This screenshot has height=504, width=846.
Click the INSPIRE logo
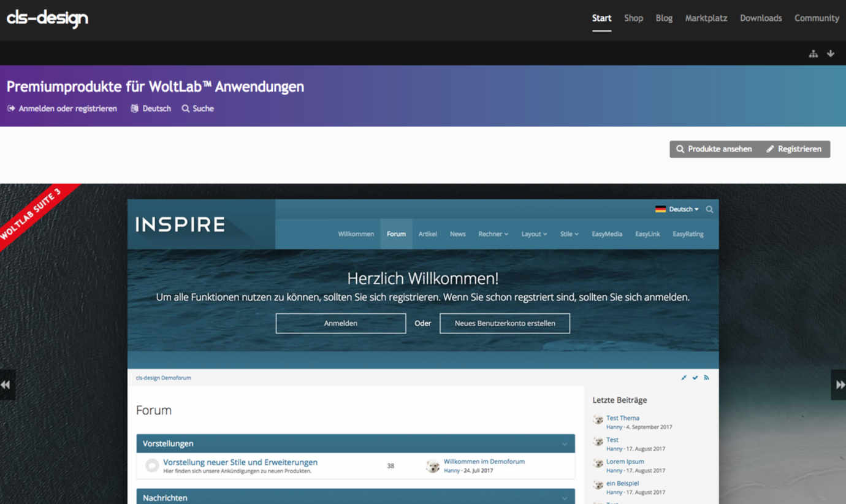(180, 225)
